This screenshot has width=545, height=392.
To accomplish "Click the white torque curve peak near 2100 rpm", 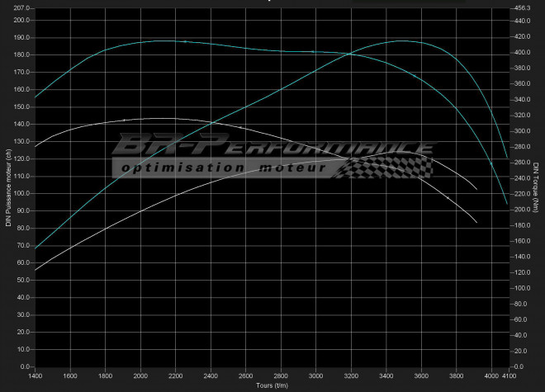I will point(157,119).
